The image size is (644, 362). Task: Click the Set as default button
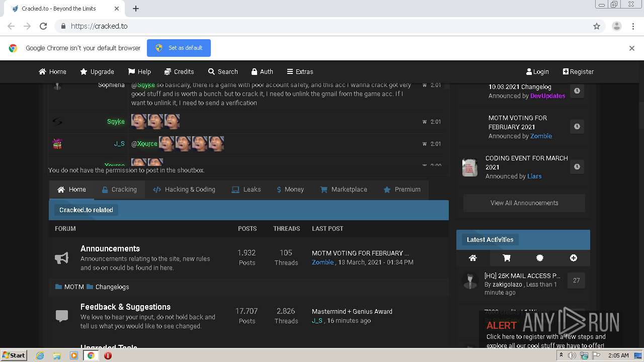point(179,48)
